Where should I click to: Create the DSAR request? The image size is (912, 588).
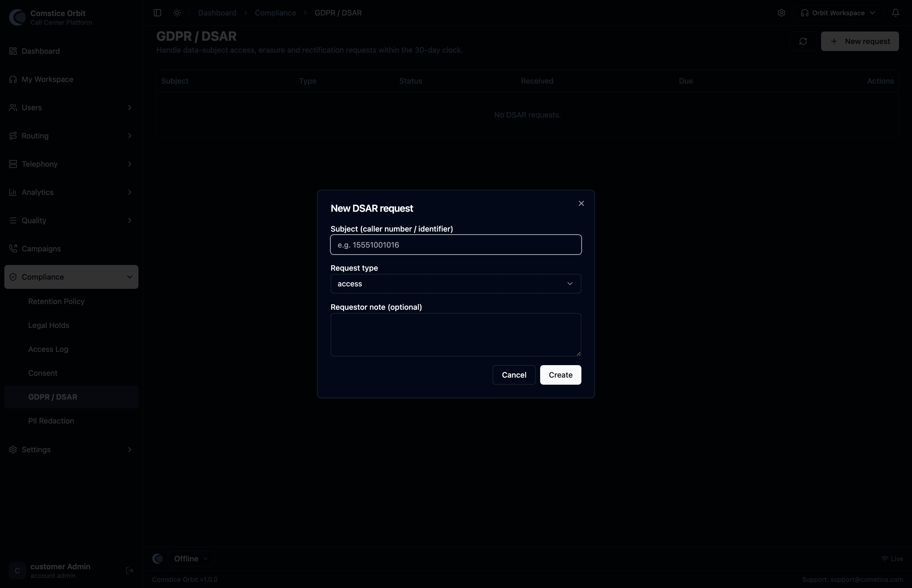(560, 375)
